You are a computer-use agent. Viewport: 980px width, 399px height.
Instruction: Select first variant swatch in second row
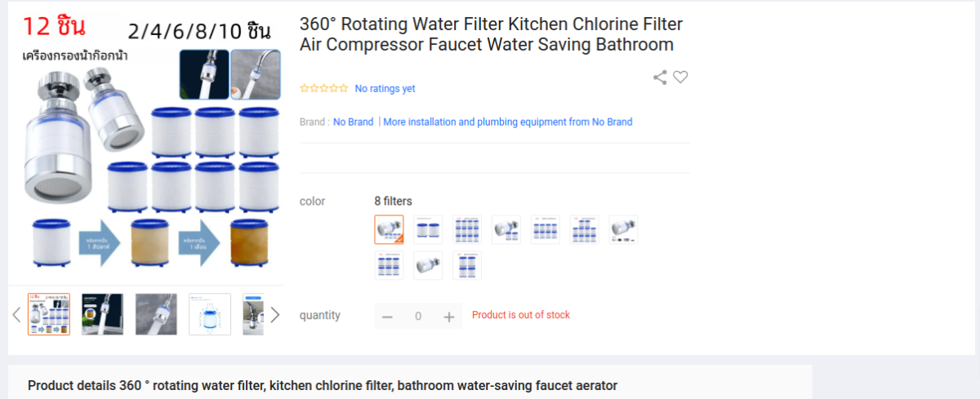click(389, 265)
